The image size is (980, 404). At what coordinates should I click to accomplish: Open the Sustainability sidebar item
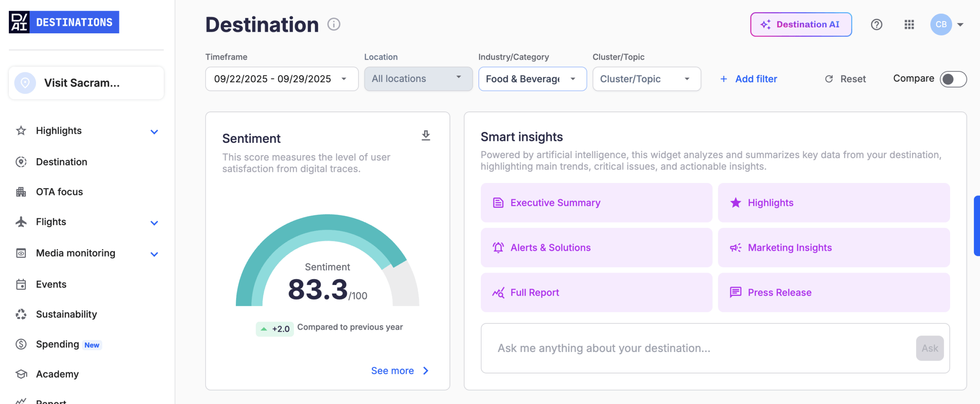66,314
